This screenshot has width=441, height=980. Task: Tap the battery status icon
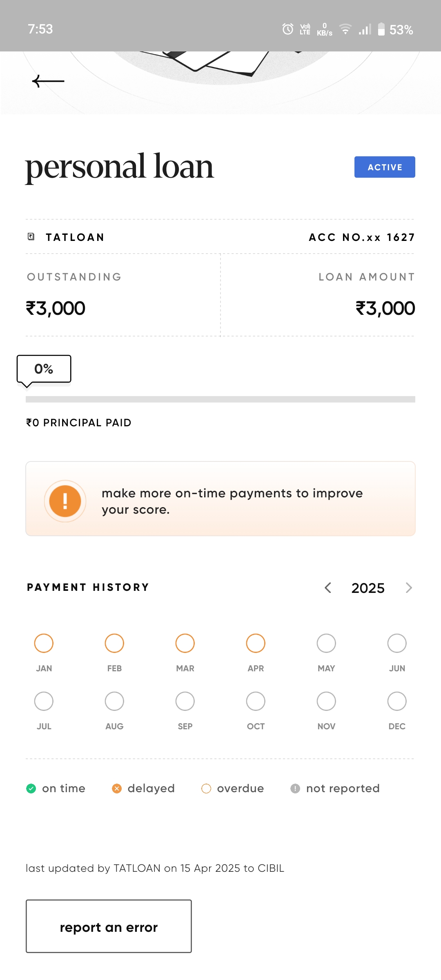click(x=381, y=29)
